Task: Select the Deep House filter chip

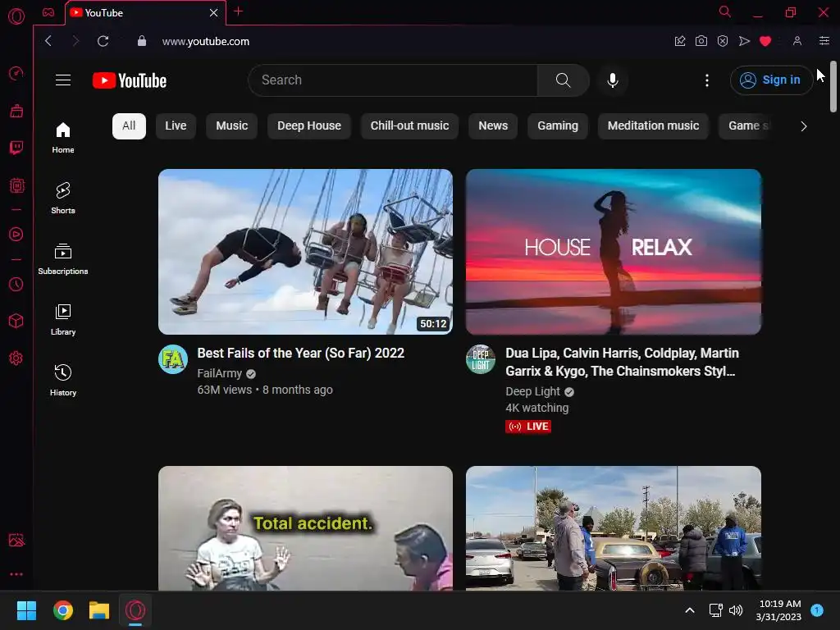Action: click(309, 126)
